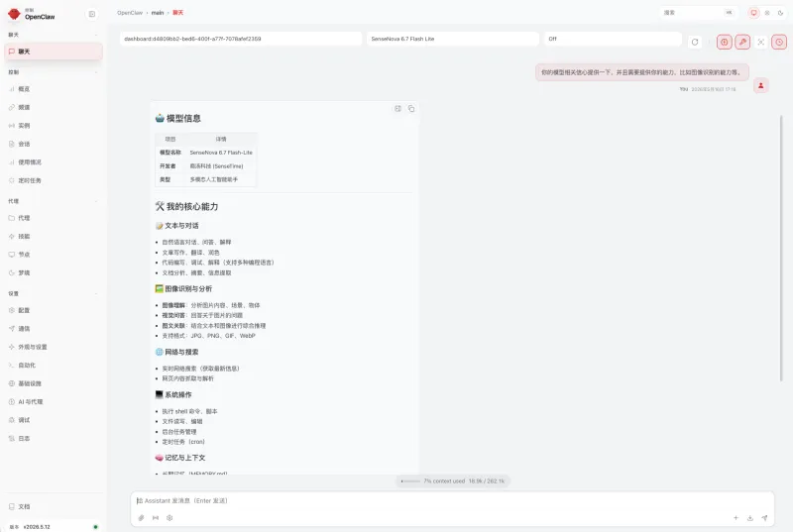Click the 聊天 breadcrumb item
Image resolution: width=793 pixels, height=532 pixels.
[x=178, y=13]
